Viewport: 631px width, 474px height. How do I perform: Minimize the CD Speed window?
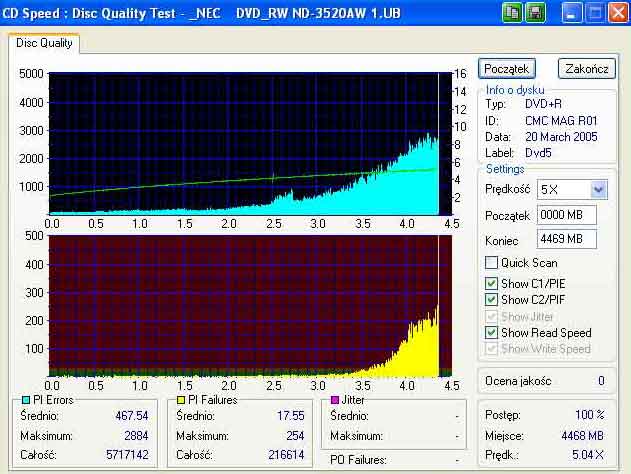[571, 12]
